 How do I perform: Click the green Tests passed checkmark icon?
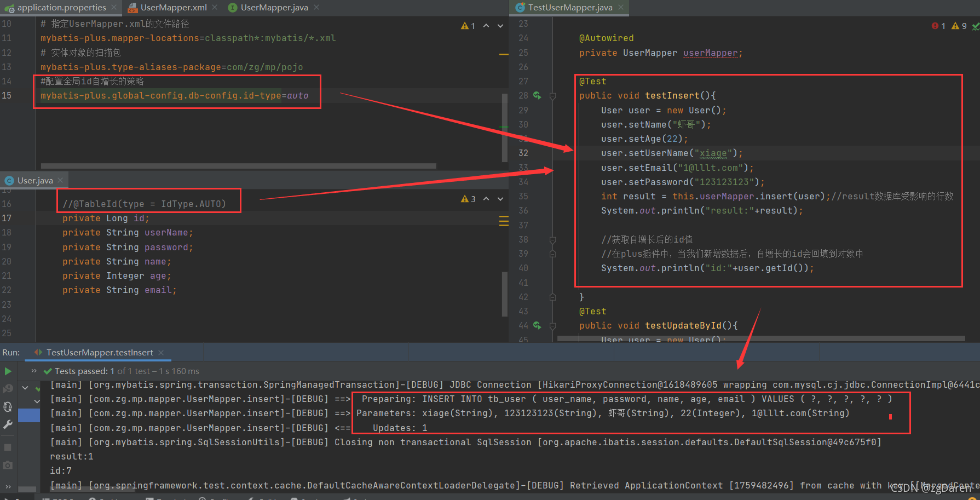[x=48, y=371]
